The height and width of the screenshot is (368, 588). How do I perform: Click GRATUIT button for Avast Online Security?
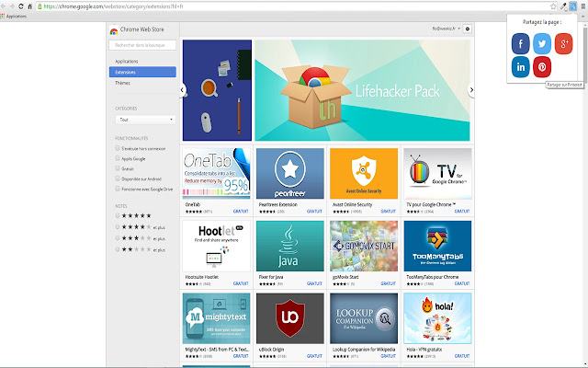388,212
